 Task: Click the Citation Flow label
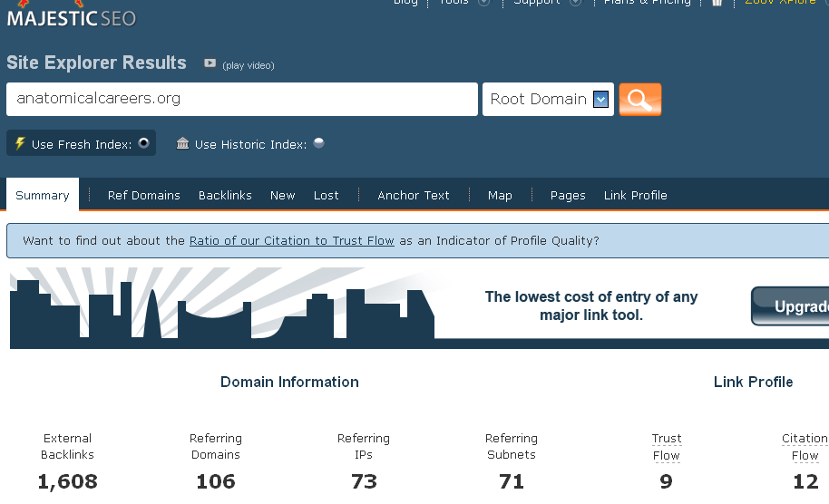pyautogui.click(x=805, y=447)
